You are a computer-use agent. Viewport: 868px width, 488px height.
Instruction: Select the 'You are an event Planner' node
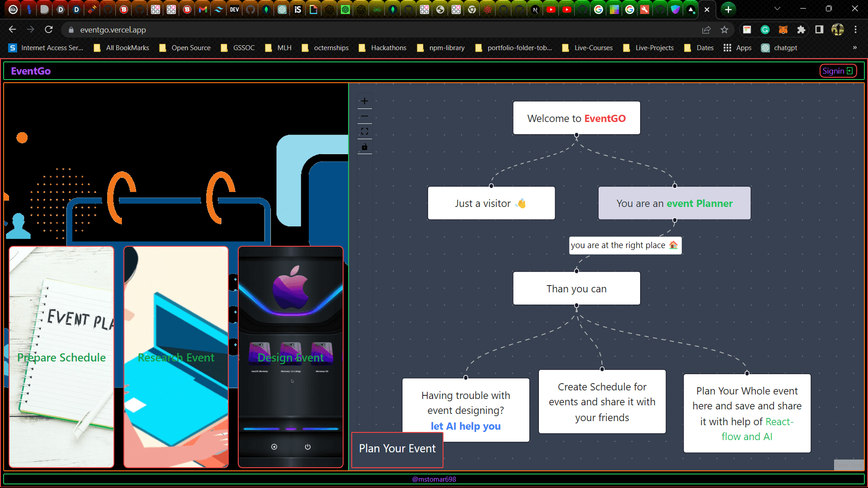point(674,203)
